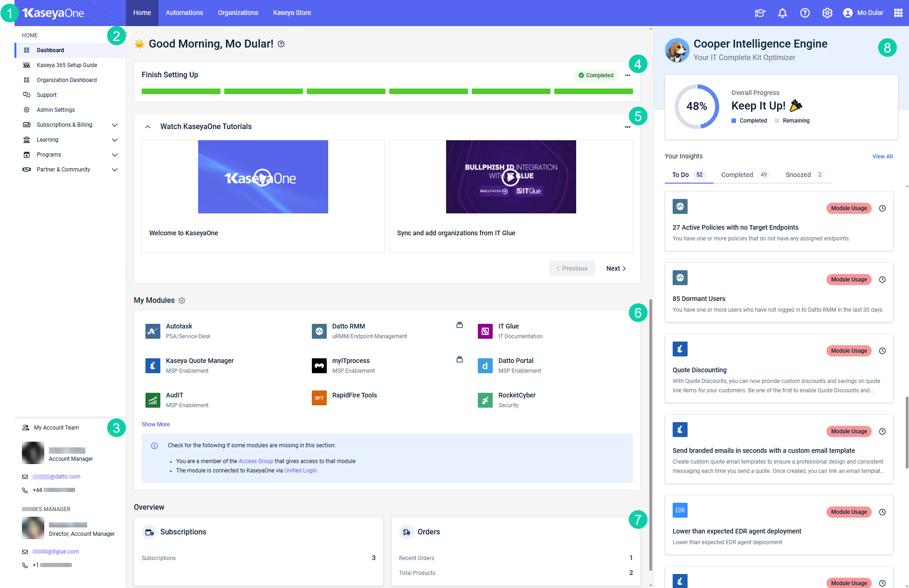This screenshot has width=909, height=588.
Task: Click the IT Glue module icon
Action: pyautogui.click(x=485, y=331)
